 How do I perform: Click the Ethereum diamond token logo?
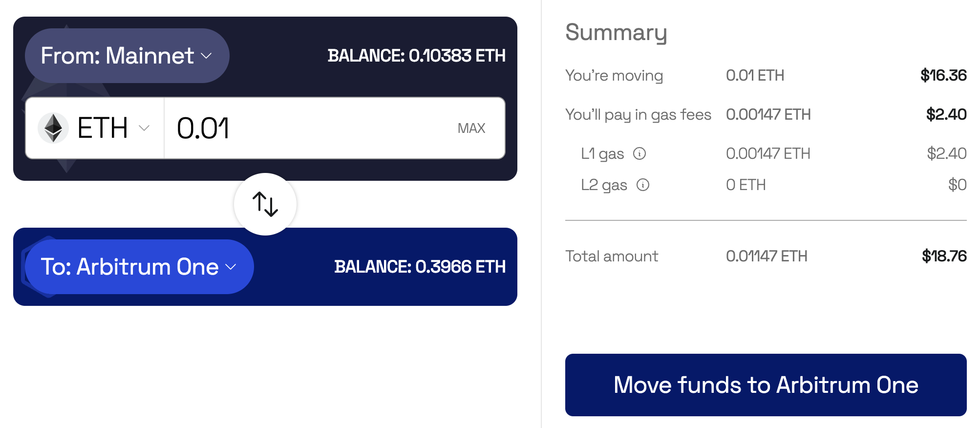coord(53,128)
